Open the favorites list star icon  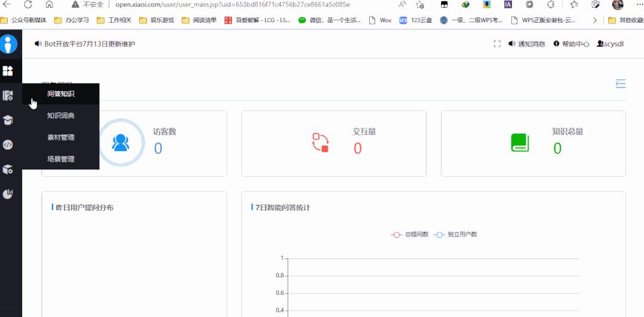[574, 5]
